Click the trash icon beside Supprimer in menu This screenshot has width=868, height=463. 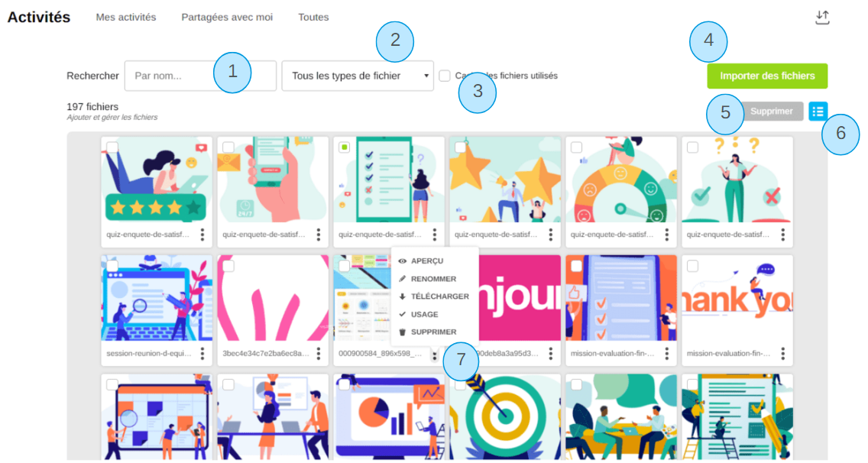[403, 332]
